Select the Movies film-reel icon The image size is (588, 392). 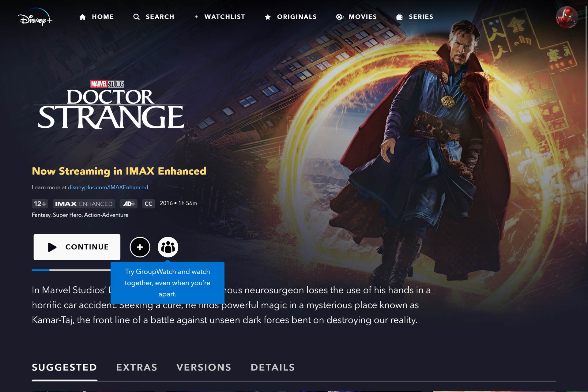[x=340, y=17]
